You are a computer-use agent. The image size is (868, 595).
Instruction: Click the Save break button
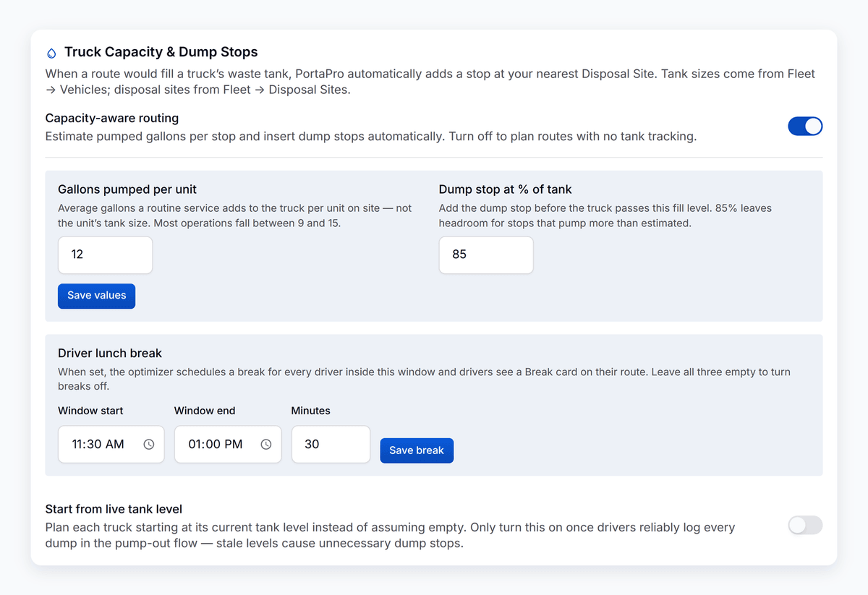[x=417, y=450]
